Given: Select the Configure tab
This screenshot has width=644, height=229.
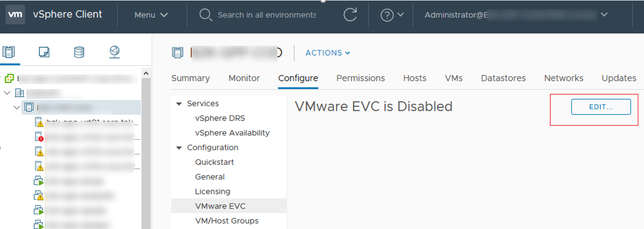Looking at the screenshot, I should 298,78.
